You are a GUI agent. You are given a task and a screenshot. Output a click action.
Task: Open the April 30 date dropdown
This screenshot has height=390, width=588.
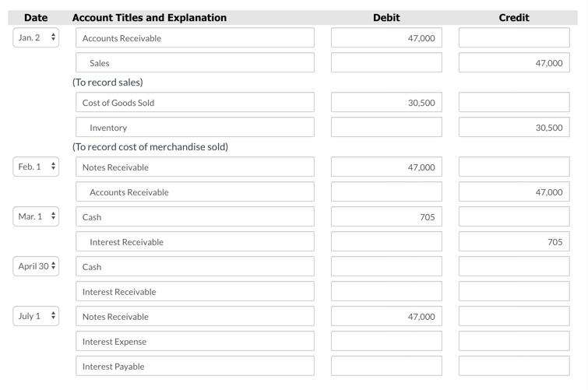pos(36,266)
